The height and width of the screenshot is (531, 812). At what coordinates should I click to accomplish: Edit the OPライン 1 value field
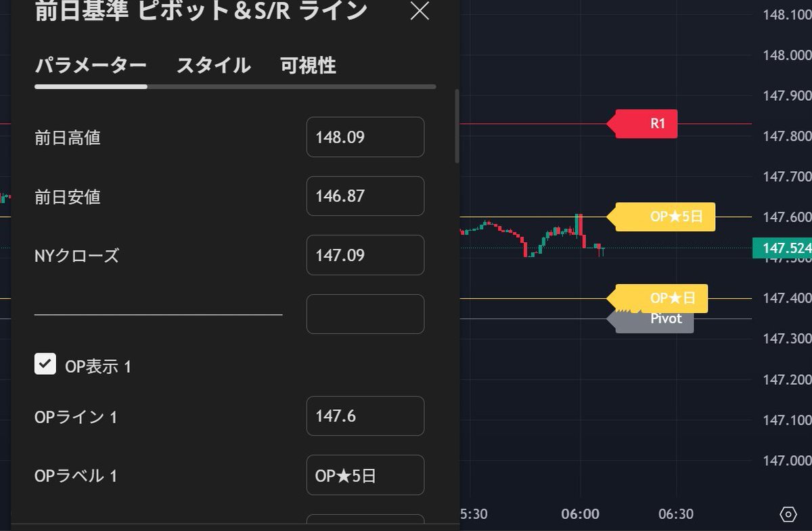[x=365, y=416]
